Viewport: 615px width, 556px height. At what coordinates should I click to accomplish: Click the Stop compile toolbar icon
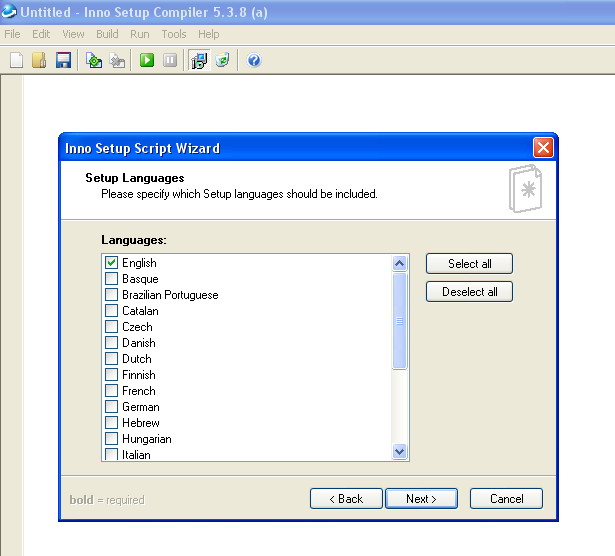[x=117, y=60]
